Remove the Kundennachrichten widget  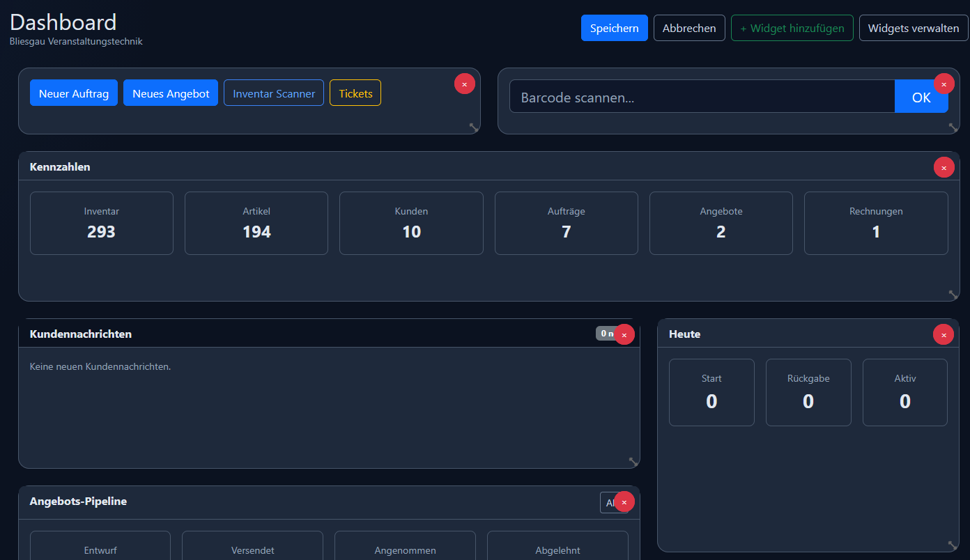pyautogui.click(x=624, y=334)
